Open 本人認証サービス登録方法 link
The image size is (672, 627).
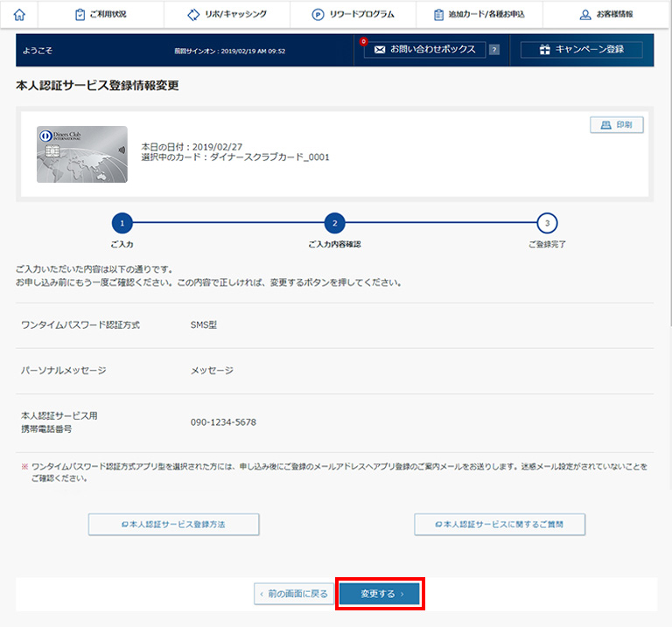(173, 524)
